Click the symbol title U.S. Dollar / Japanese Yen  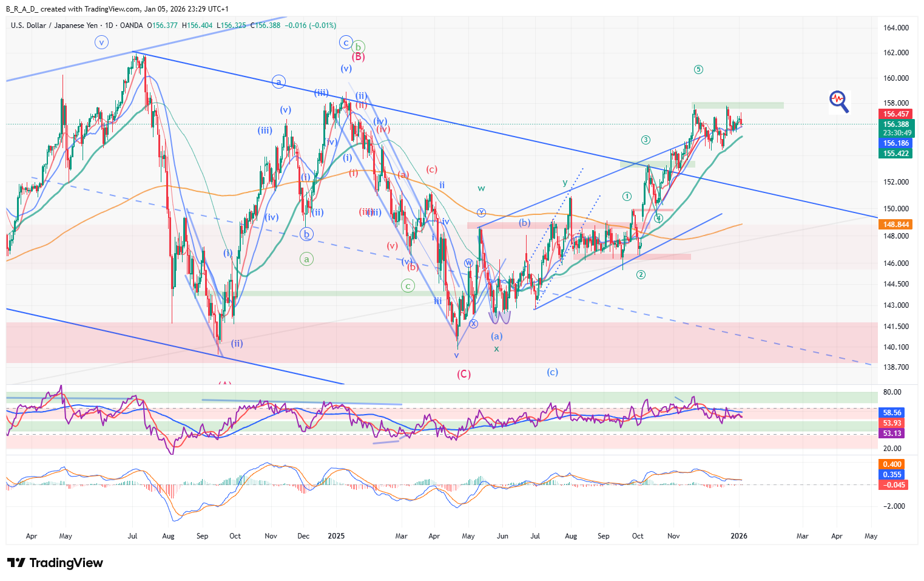point(54,25)
